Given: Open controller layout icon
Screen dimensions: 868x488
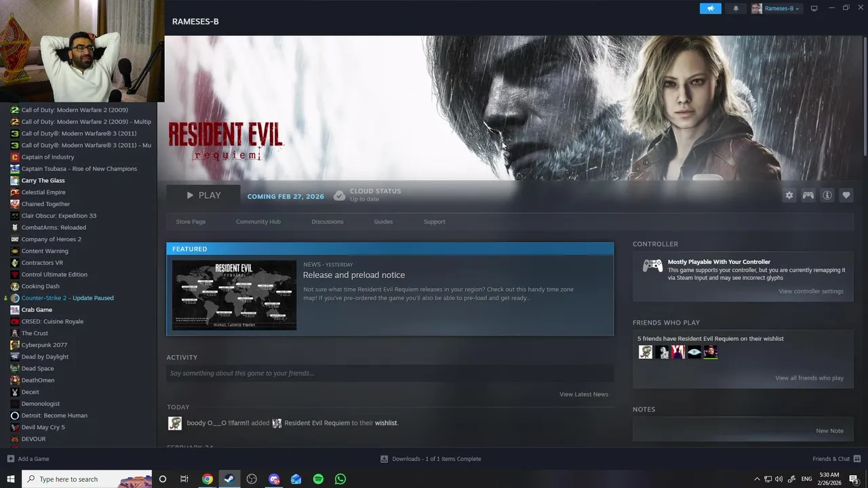Looking at the screenshot, I should coord(808,195).
